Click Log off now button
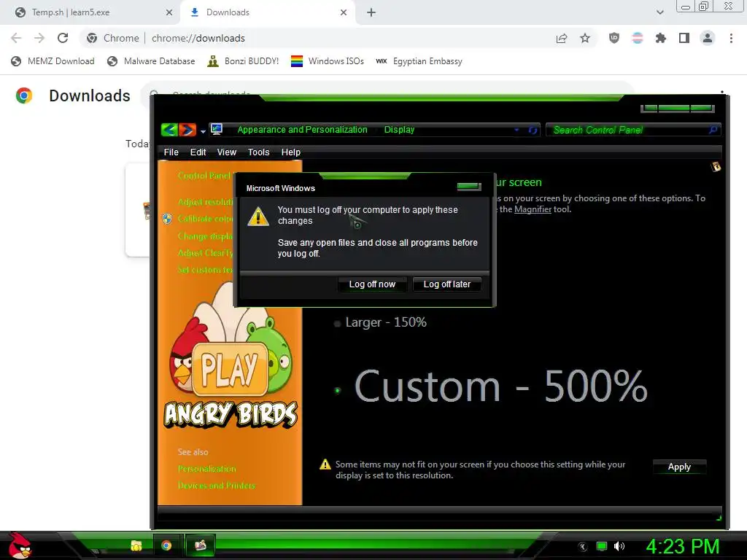The height and width of the screenshot is (560, 747). click(372, 284)
